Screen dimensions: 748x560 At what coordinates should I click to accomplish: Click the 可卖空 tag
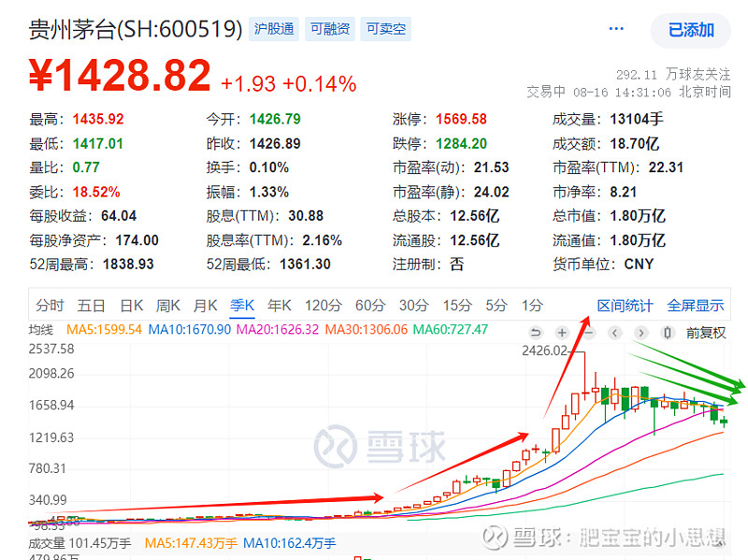coord(386,29)
